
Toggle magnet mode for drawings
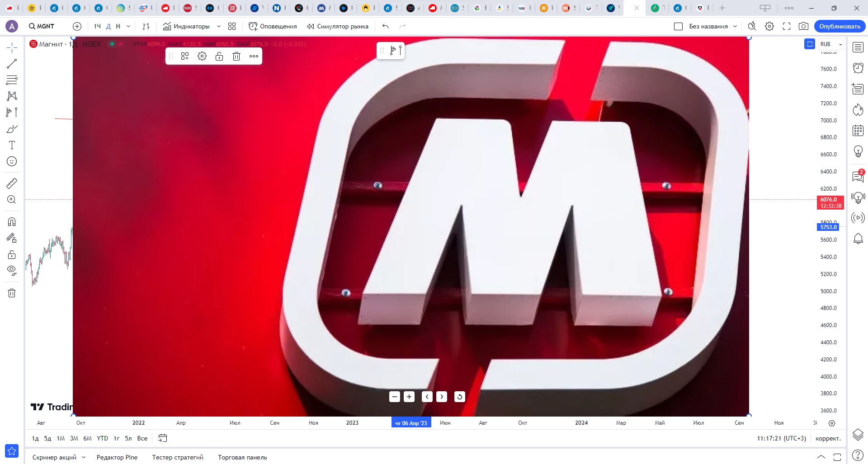click(12, 221)
